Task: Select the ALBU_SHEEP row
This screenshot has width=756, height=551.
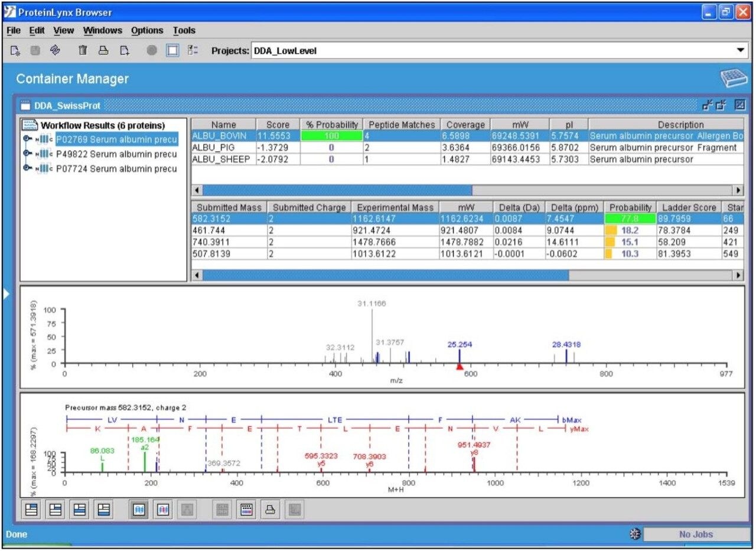Action: [467, 159]
